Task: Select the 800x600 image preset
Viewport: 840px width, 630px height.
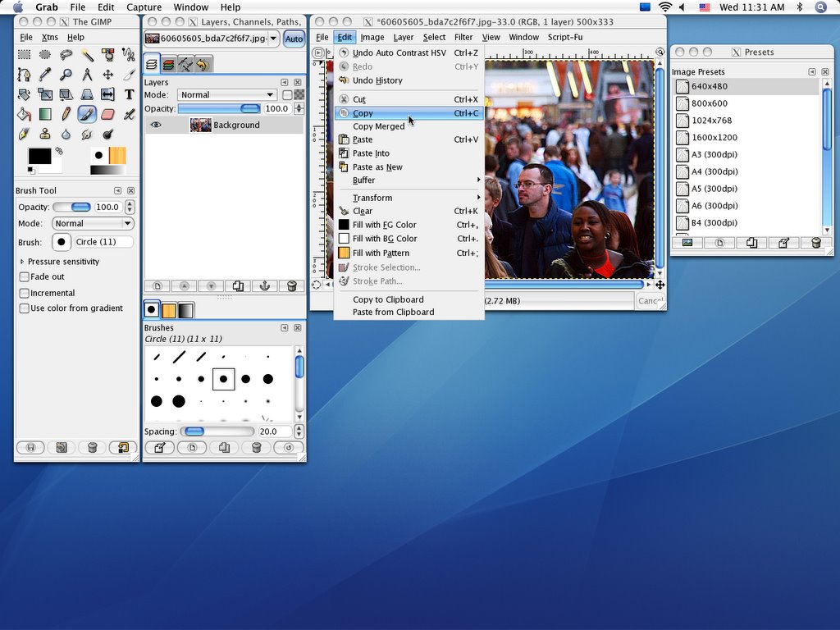Action: pyautogui.click(x=709, y=103)
